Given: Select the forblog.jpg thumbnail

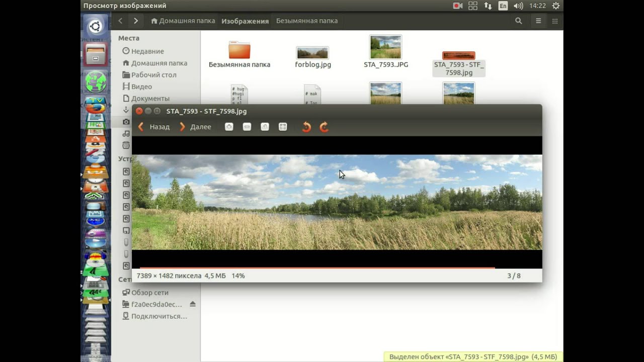Looking at the screenshot, I should click(312, 53).
